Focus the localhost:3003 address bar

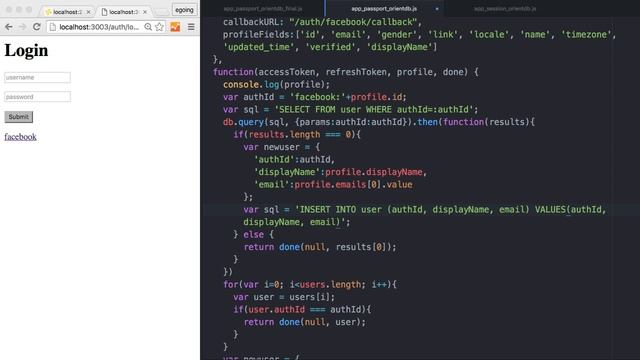point(99,27)
